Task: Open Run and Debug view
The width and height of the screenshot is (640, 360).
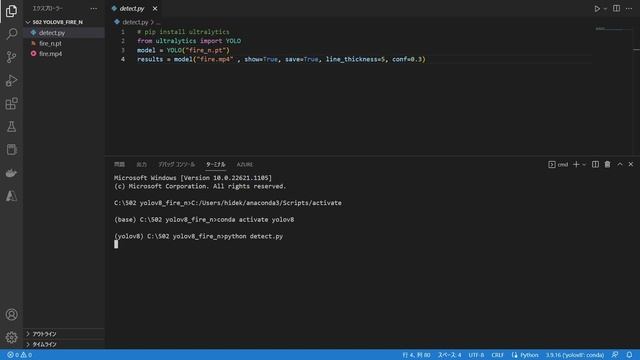Action: (x=11, y=80)
